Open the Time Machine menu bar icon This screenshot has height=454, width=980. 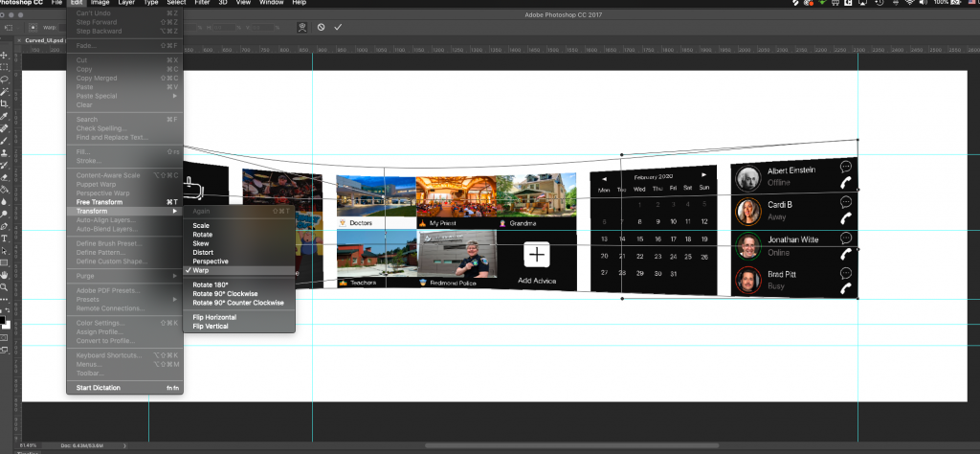coord(880,3)
